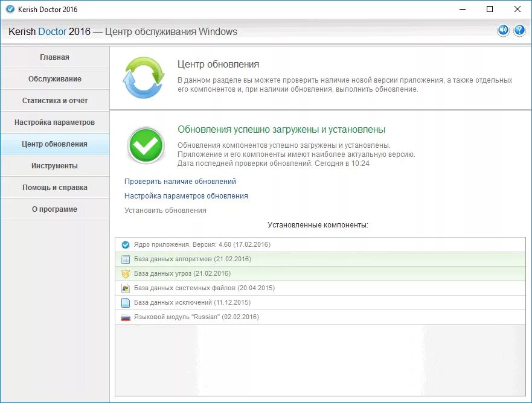Select База данных угроз (21.02.2016) row
532x403 pixels.
(320, 273)
